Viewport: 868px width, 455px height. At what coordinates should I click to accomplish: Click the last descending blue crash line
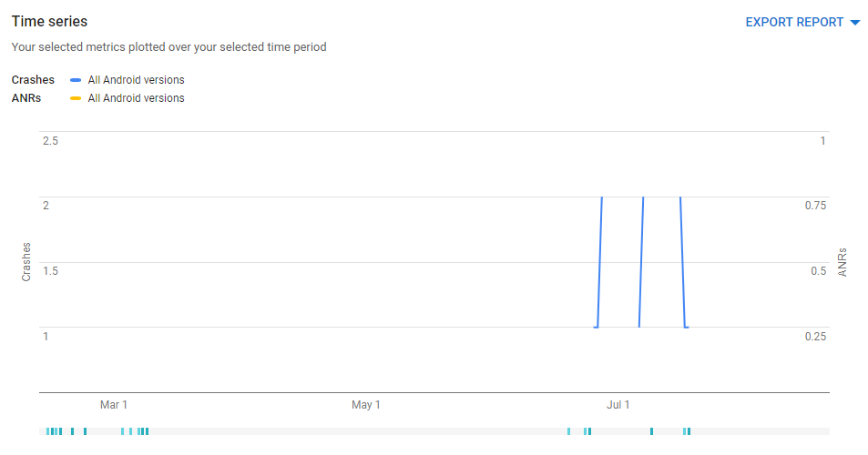(x=682, y=262)
